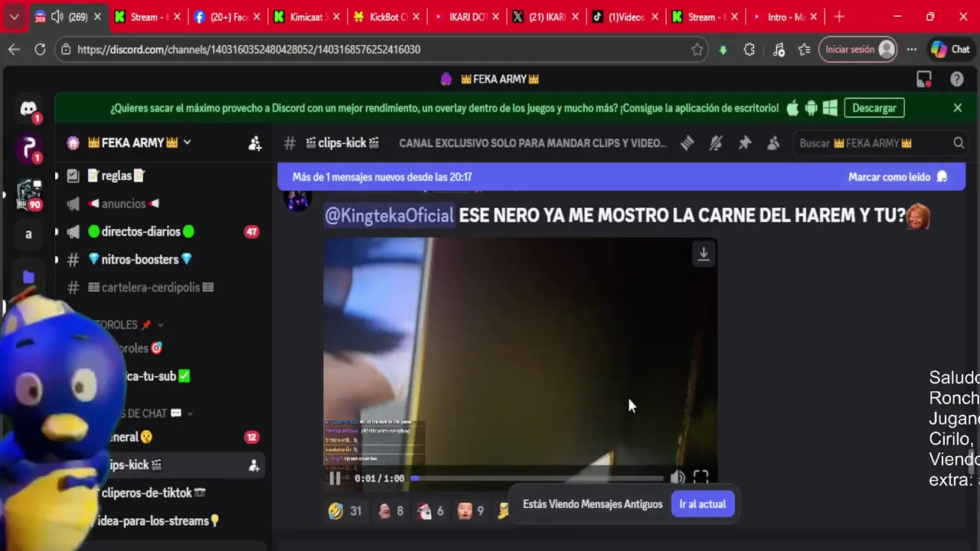Screen dimensions: 980x551
Task: Enter video fullscreen mode
Action: click(701, 478)
